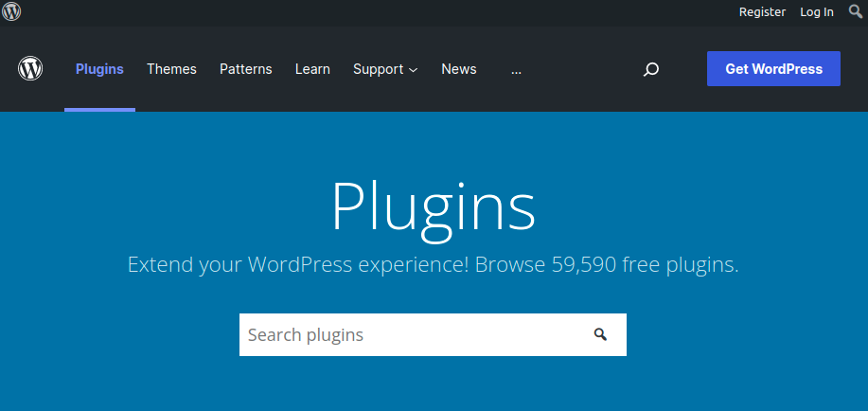Open the Register link

click(762, 11)
